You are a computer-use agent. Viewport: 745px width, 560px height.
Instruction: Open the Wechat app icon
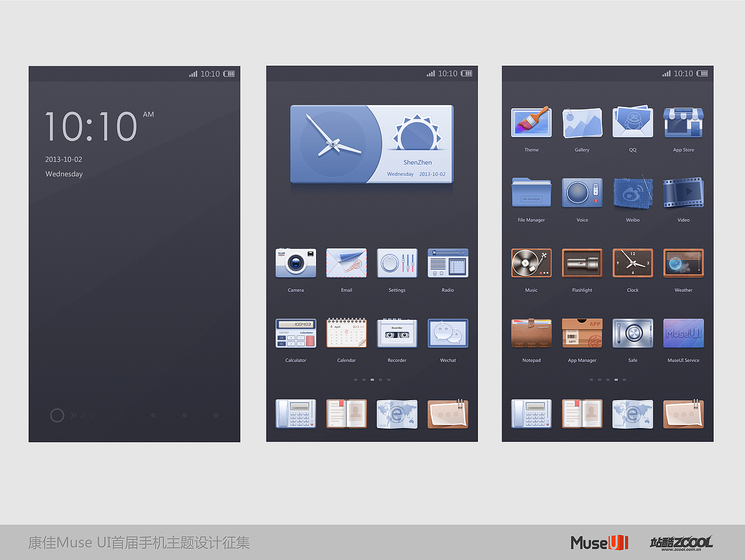[x=448, y=333]
